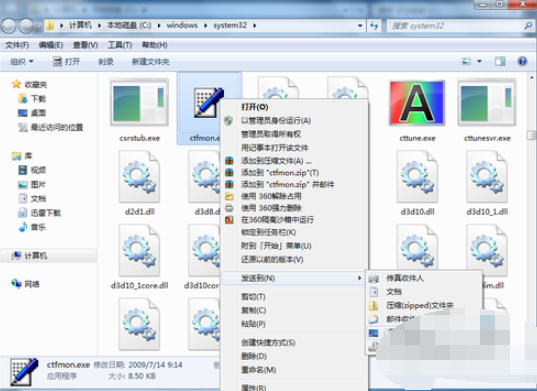The width and height of the screenshot is (537, 391).
Task: Open the 帮助(H) menu
Action: tap(154, 45)
